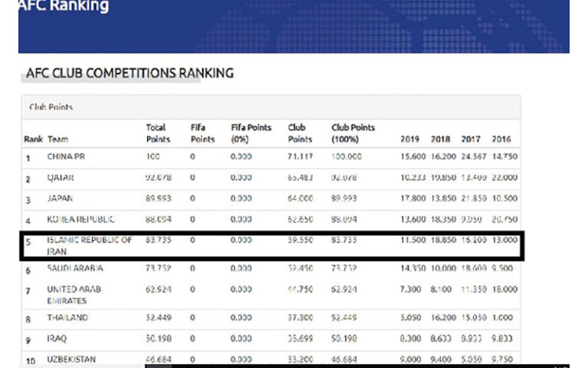Select the Club Points tab
Screen dimensions: 588x368
coord(51,107)
